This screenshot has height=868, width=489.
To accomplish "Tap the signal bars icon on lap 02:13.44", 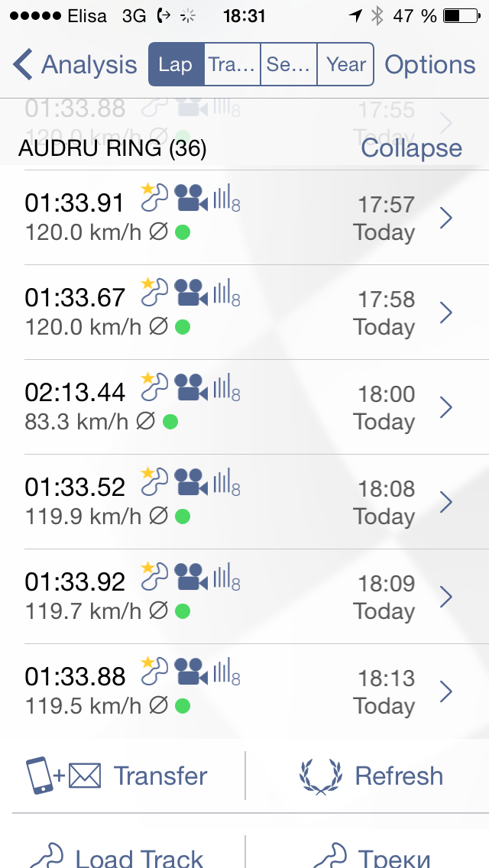I will point(226,389).
